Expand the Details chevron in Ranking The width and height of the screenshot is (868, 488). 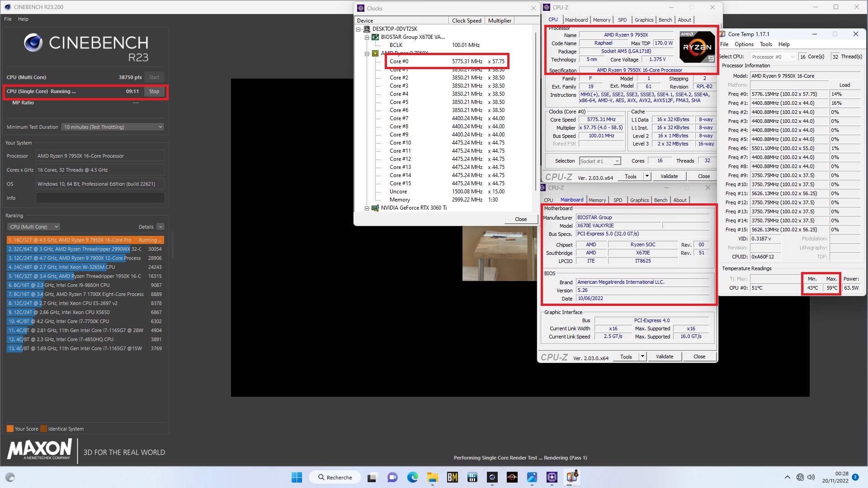click(x=160, y=227)
